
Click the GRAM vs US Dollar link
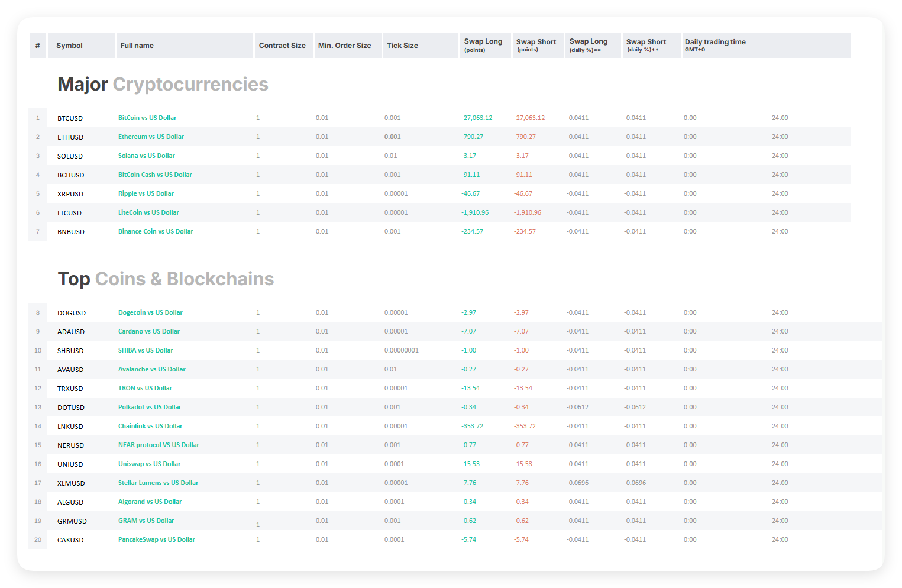pos(146,521)
